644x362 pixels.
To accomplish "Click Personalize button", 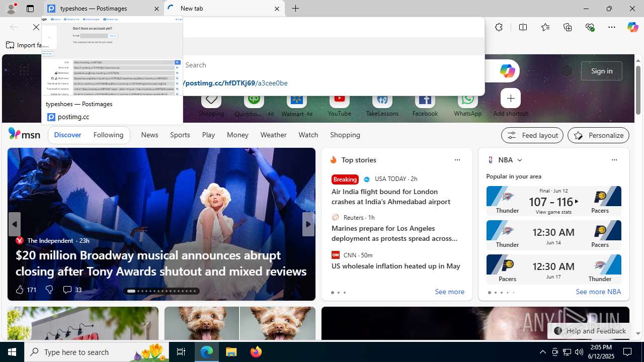I will [x=598, y=135].
